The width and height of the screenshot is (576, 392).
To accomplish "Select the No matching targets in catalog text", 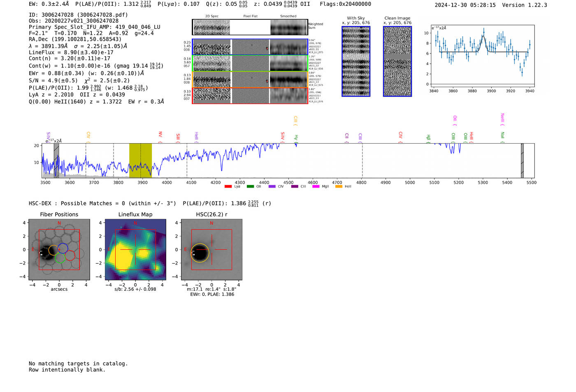I will (x=78, y=364).
